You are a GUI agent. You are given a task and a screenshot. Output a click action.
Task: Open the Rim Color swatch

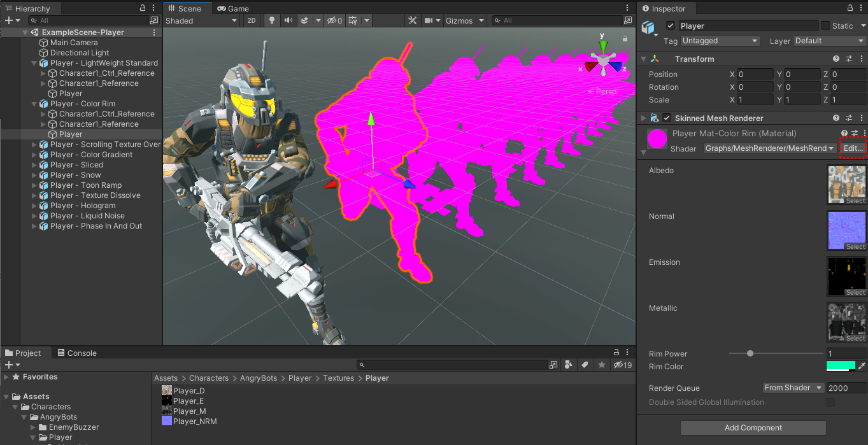click(x=841, y=366)
